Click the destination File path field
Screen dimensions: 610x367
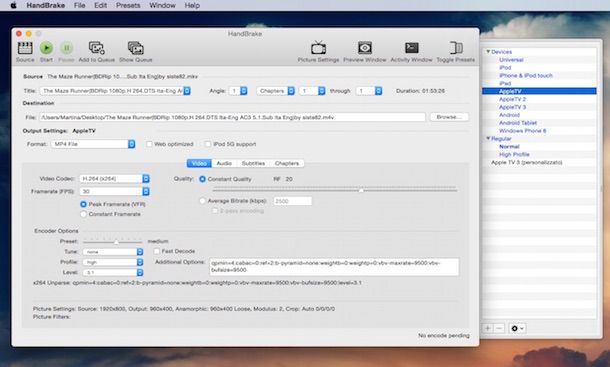pyautogui.click(x=232, y=117)
